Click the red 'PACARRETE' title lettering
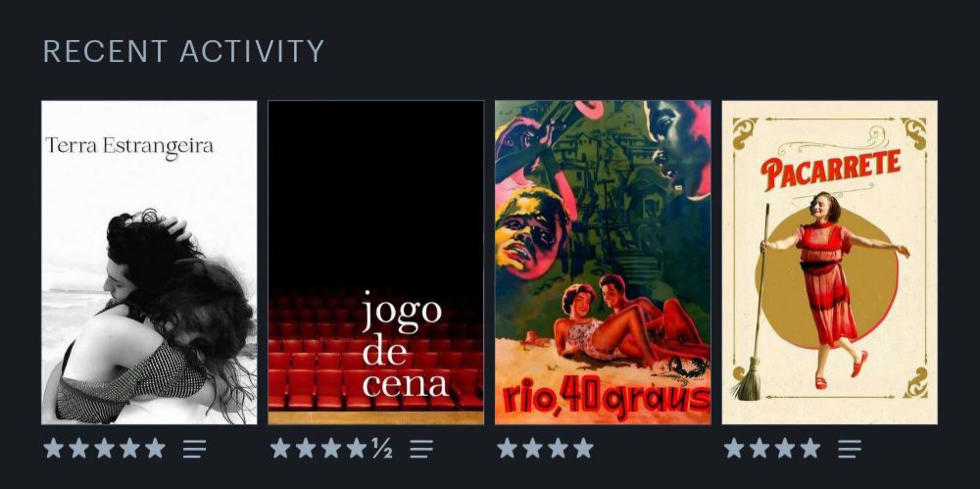 coord(831,169)
